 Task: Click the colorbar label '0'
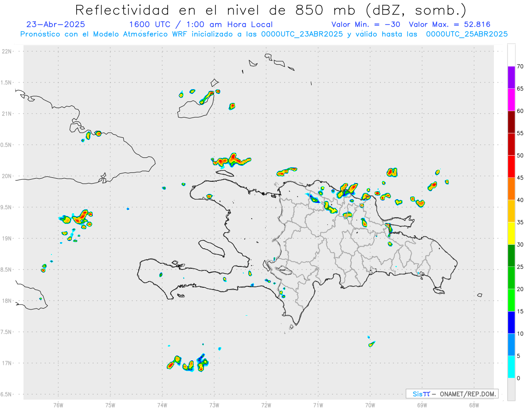coord(518,378)
